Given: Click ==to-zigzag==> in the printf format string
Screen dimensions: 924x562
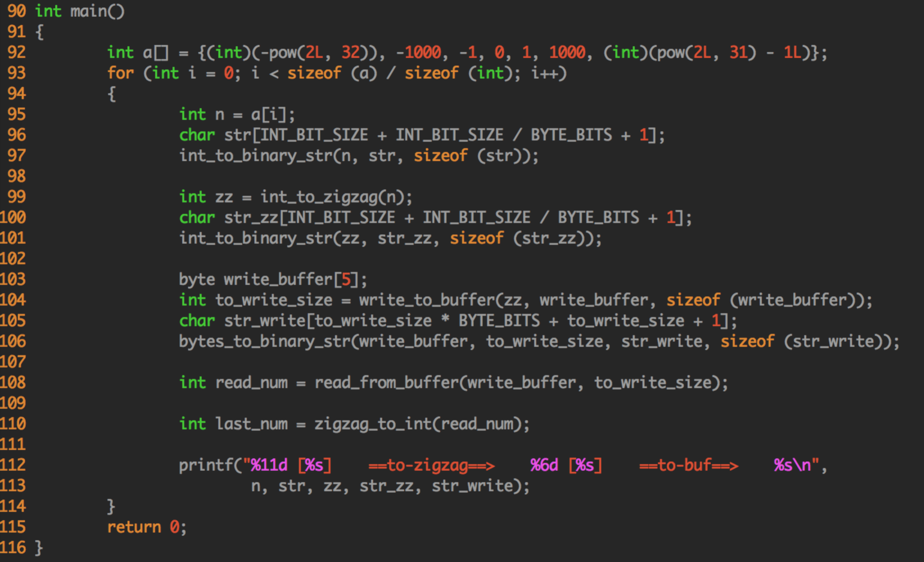Looking at the screenshot, I should pos(431,465).
